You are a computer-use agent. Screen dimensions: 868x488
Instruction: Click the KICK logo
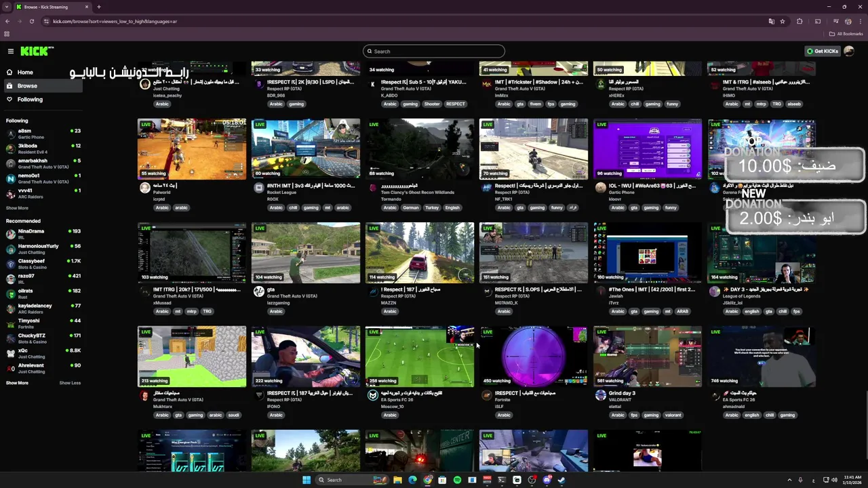[x=37, y=52]
